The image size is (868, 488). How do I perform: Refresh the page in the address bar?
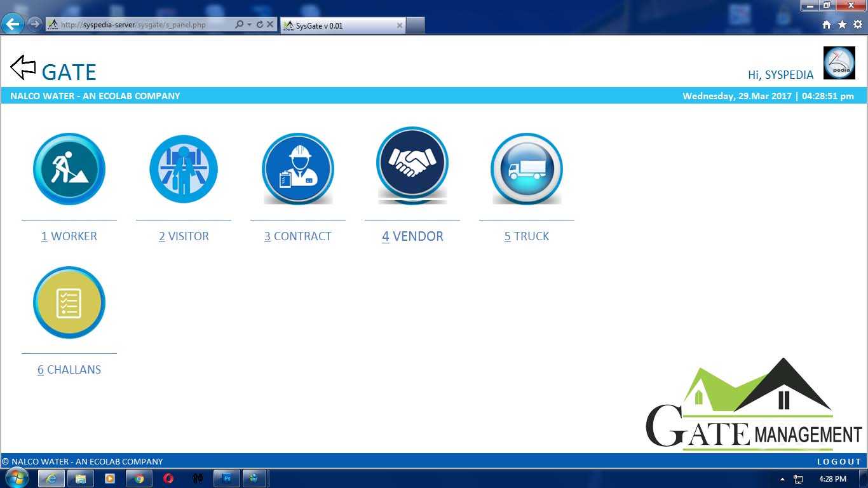point(260,25)
